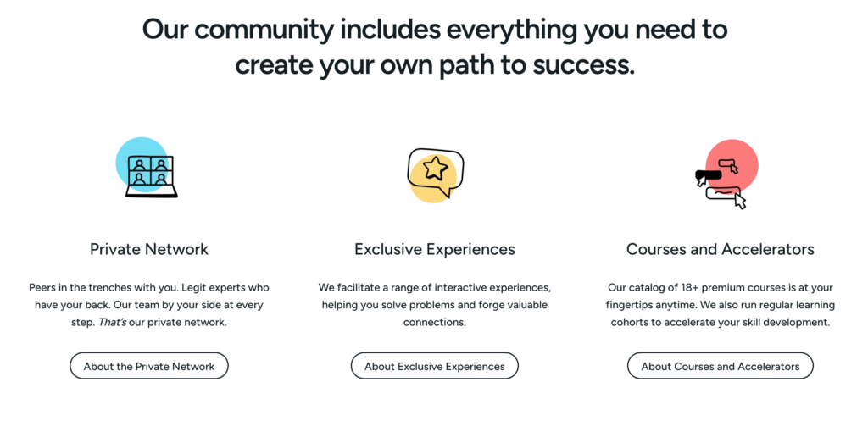868x421 pixels.
Task: Click the large cursor arrow in courses icon
Action: coord(740,202)
